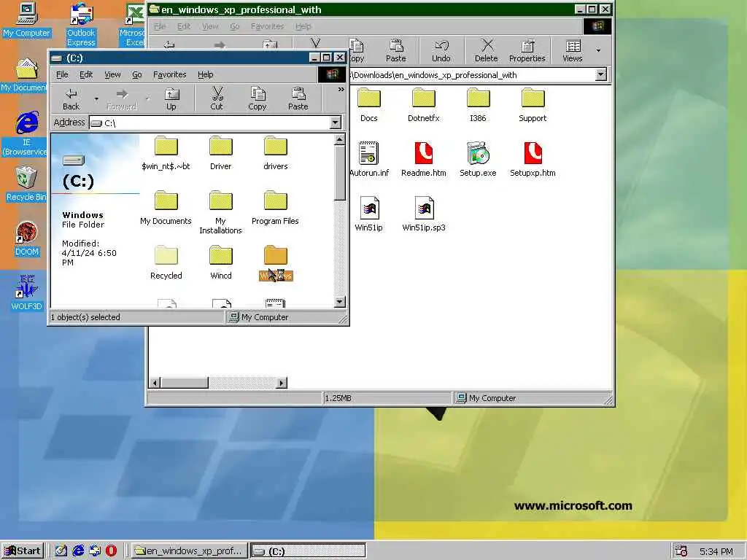Select the Support folder
The image size is (747, 560).
click(x=533, y=105)
